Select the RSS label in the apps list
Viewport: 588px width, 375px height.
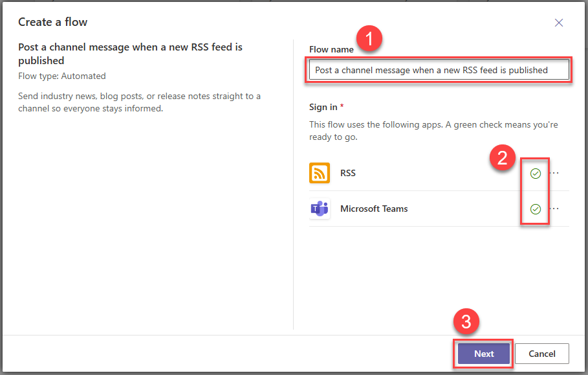348,174
